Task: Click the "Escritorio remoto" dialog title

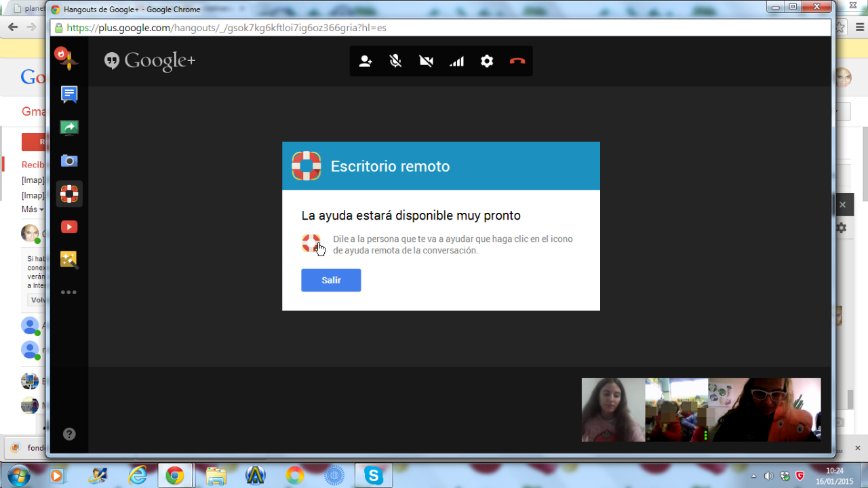Action: tap(390, 166)
